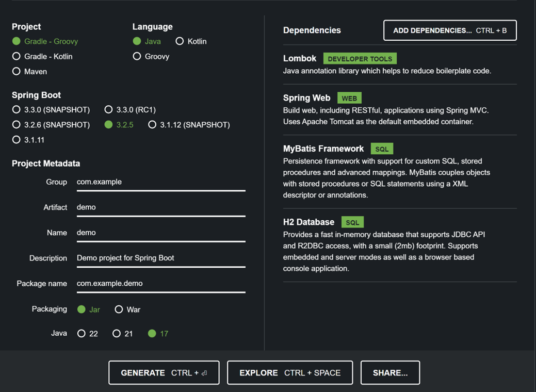Click the Developer Tools tag badge
This screenshot has width=536, height=392.
tap(360, 59)
